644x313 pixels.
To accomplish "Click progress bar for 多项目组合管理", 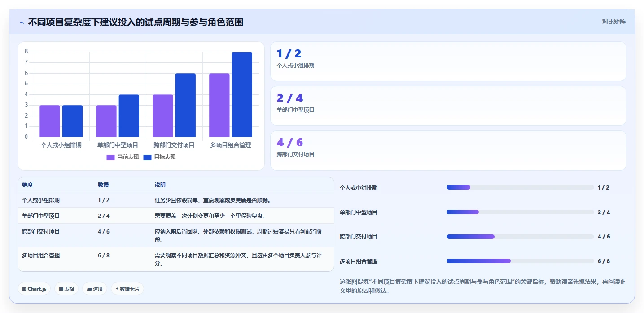I will tap(520, 261).
